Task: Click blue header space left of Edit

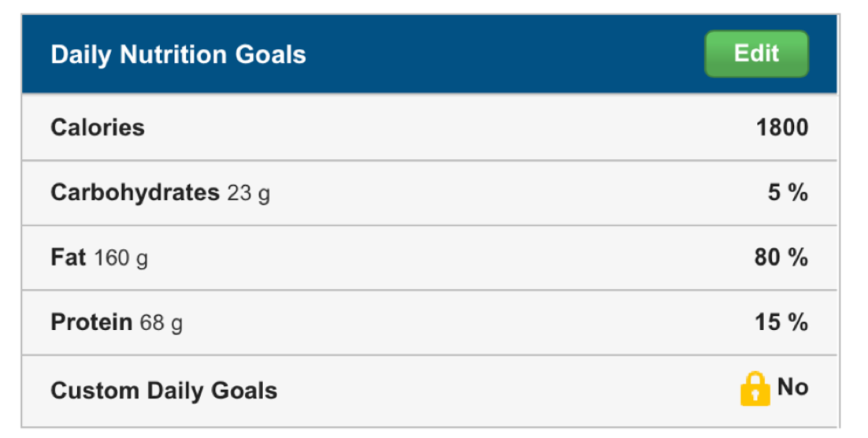Action: (x=504, y=55)
